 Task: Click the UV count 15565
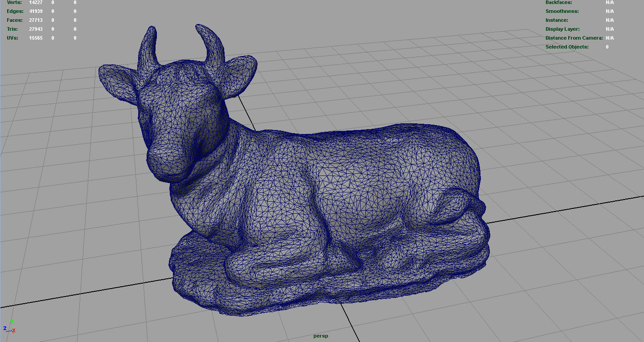click(36, 38)
